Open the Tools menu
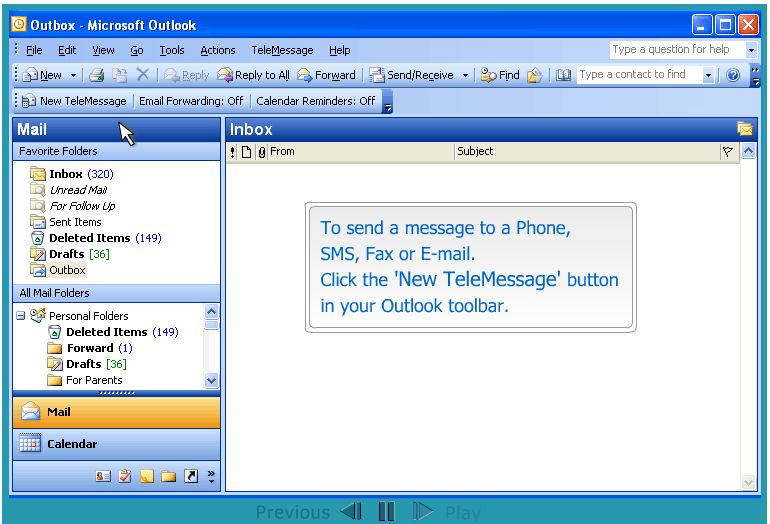 [x=171, y=50]
